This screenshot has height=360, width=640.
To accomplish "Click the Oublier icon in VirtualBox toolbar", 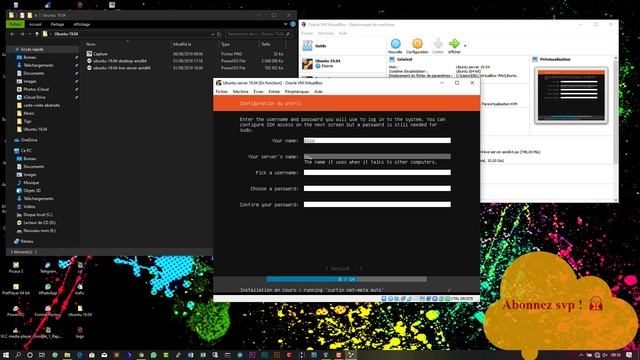I will (x=438, y=46).
